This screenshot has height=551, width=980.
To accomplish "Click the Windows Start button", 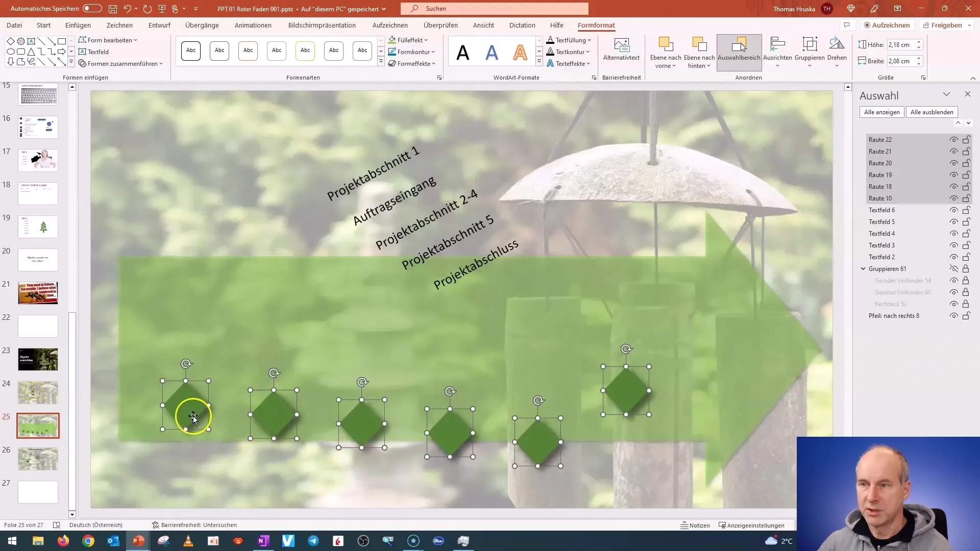I will (12, 541).
